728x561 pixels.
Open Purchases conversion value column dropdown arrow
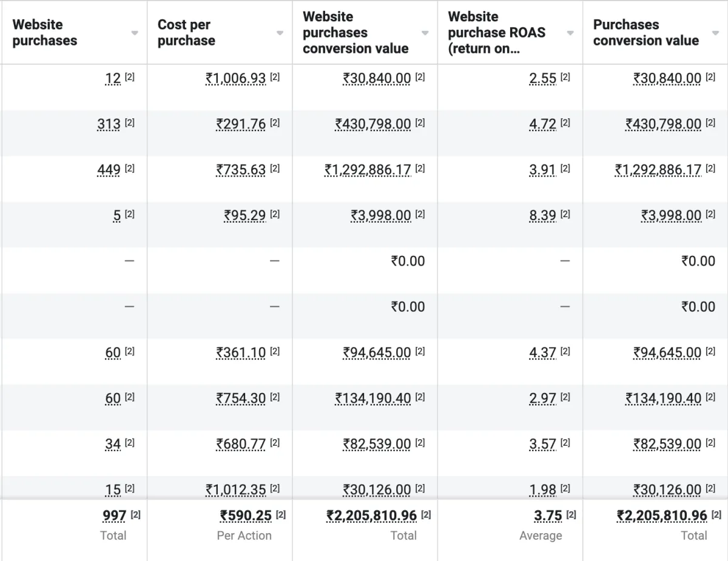pos(715,33)
